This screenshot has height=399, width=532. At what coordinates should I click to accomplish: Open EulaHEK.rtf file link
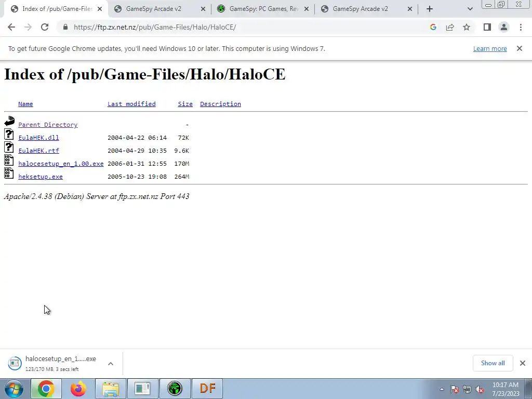coord(38,150)
